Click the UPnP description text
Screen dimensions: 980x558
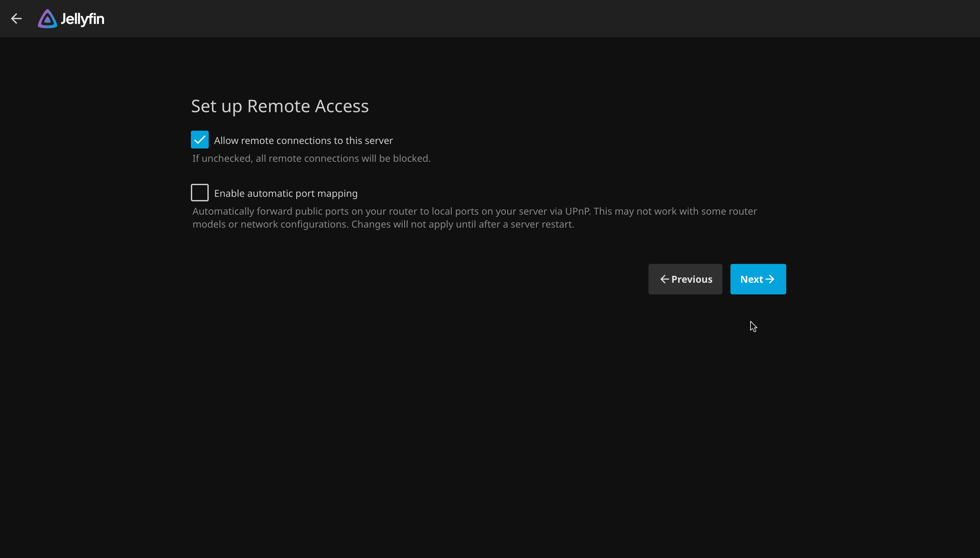click(x=421, y=217)
